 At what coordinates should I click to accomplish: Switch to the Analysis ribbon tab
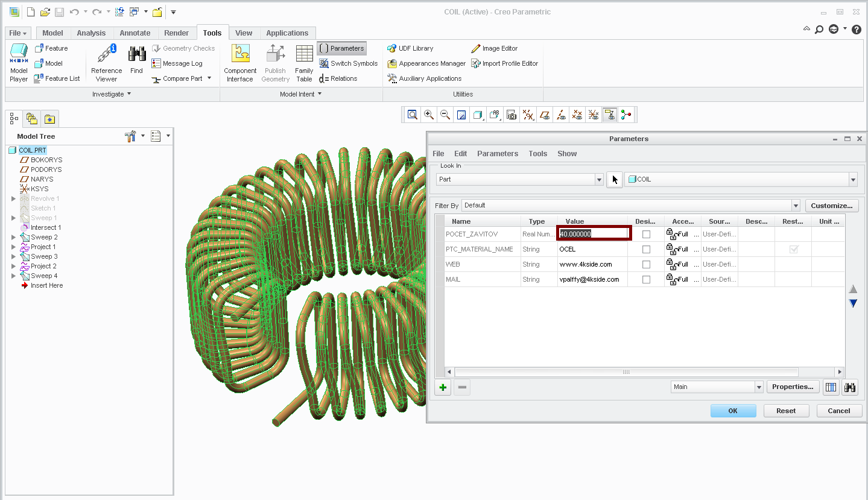pos(91,33)
